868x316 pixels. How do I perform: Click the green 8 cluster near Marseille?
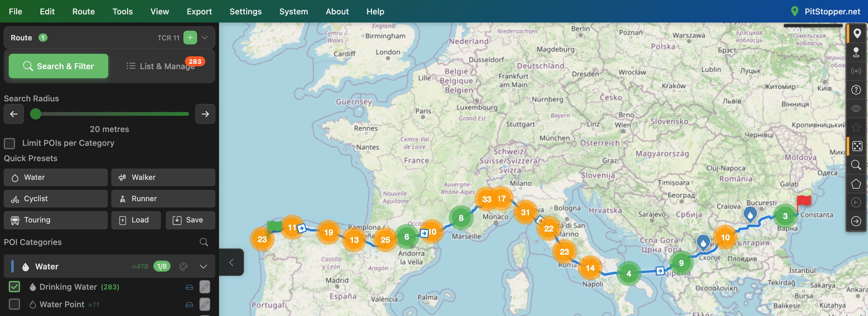pyautogui.click(x=461, y=218)
